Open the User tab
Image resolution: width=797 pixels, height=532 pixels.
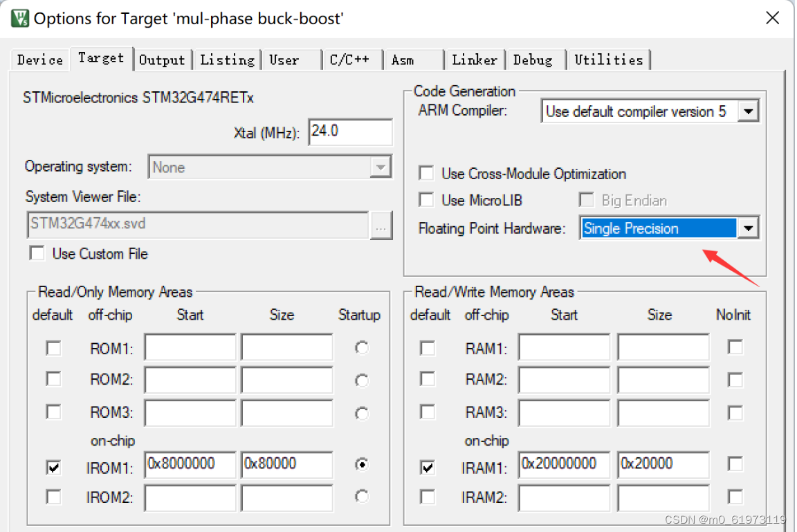click(x=292, y=60)
